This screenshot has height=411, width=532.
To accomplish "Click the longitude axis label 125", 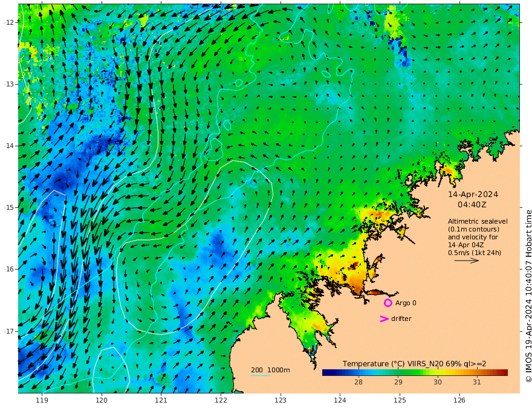I will pos(400,401).
